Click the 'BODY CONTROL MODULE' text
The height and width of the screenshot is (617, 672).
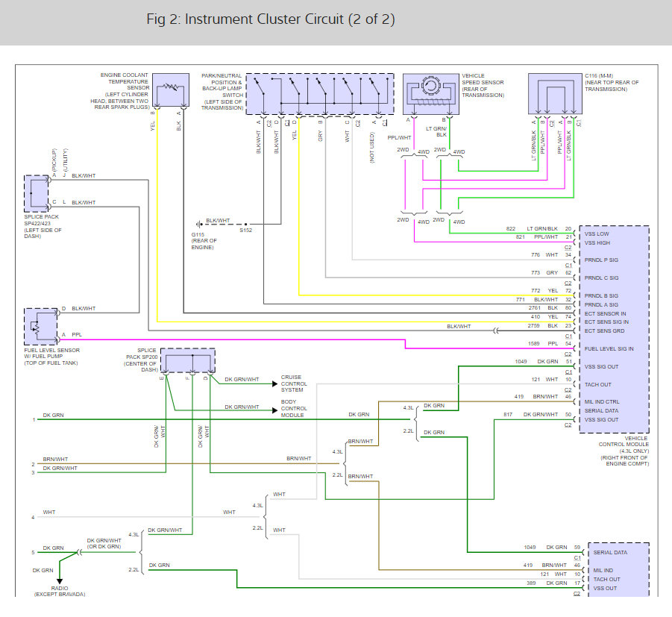tap(294, 409)
